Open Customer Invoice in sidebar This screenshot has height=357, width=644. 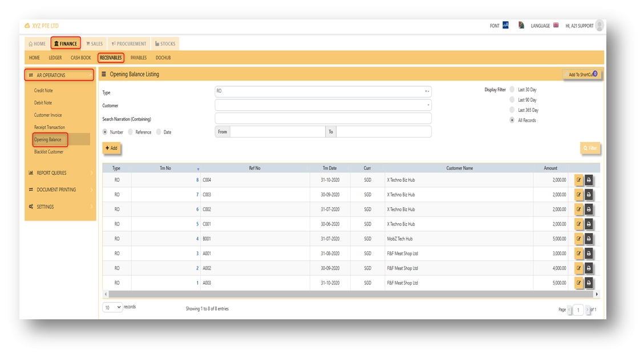pos(48,115)
